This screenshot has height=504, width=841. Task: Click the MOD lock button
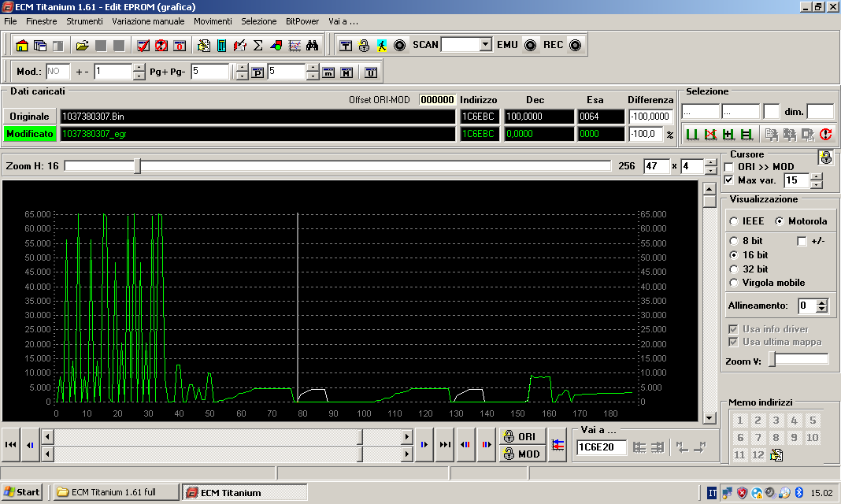(522, 454)
